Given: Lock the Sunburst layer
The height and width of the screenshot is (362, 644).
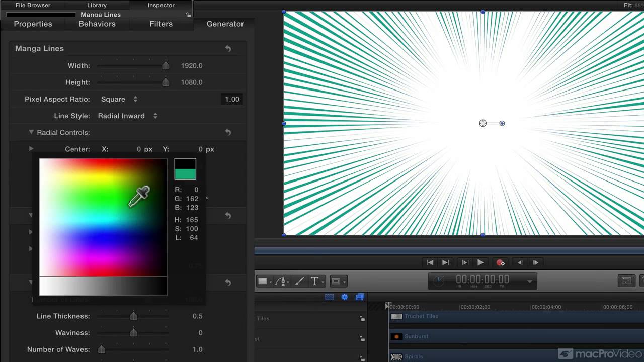Looking at the screenshot, I should click(x=362, y=339).
